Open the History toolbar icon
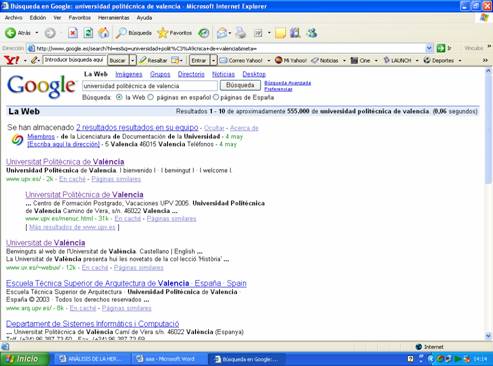Viewport: 493px width, 366px height. point(204,33)
